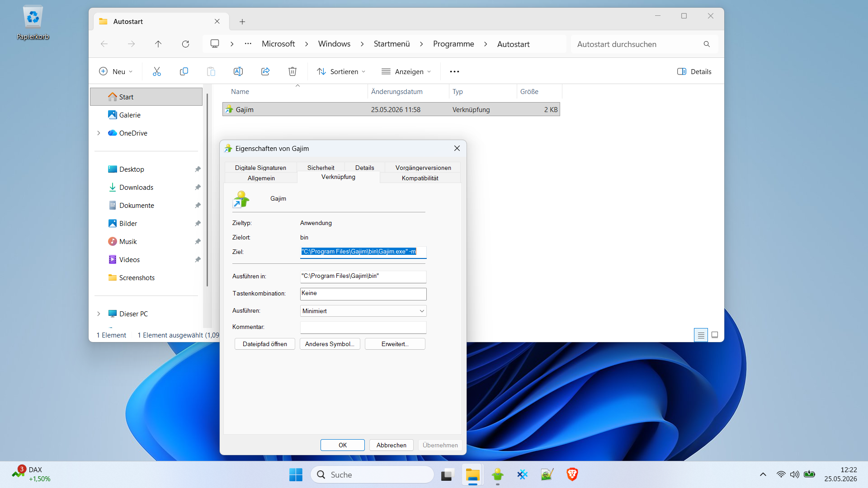Click Dateipfad öffnen button
This screenshot has width=868, height=488.
(x=265, y=344)
